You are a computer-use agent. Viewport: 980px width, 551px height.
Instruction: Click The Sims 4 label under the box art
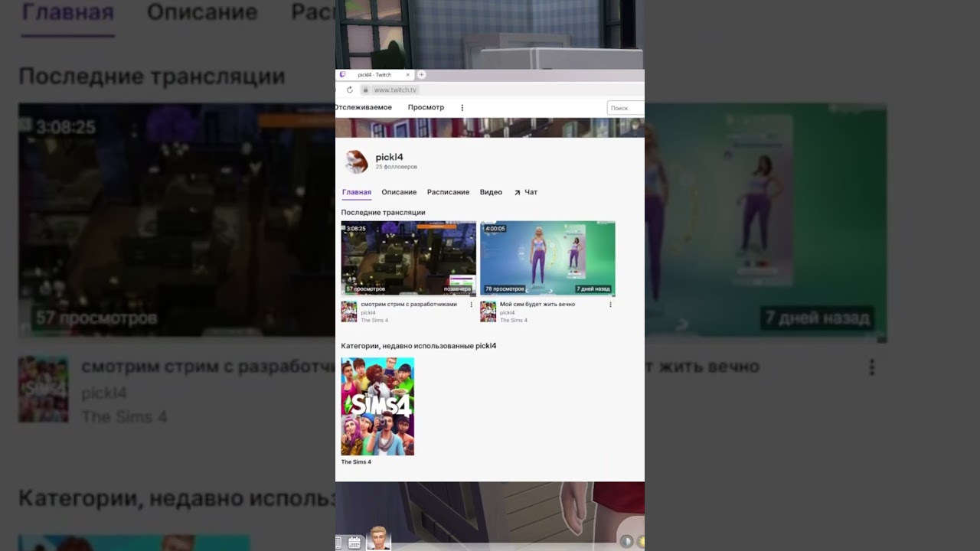point(356,462)
